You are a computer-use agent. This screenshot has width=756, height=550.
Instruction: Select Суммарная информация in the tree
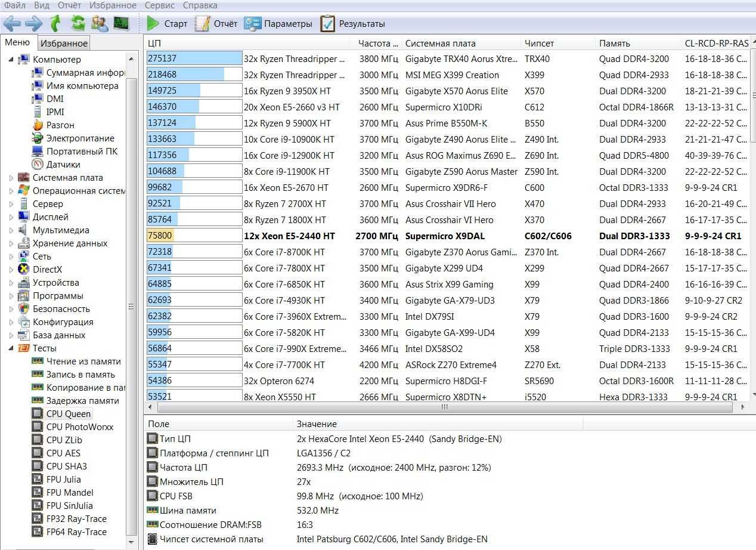coord(78,73)
